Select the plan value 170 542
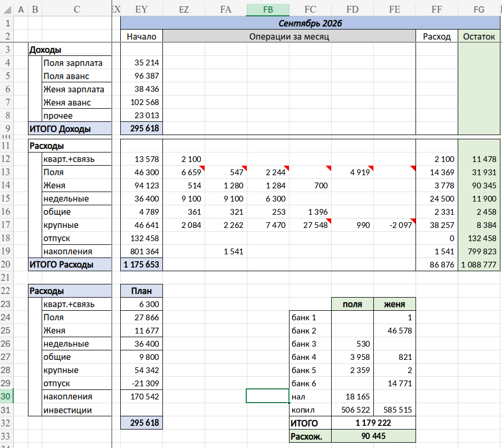The width and height of the screenshot is (502, 448). pyautogui.click(x=141, y=396)
